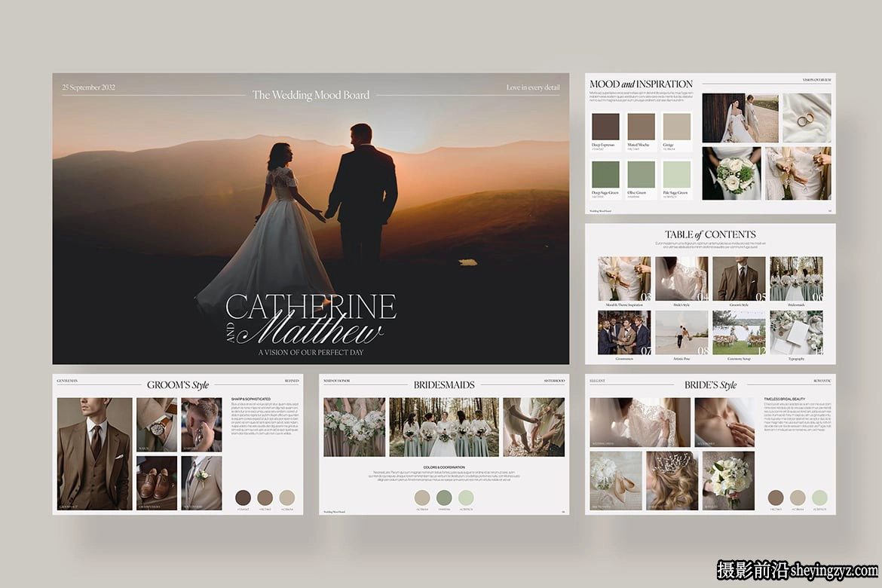882x588 pixels.
Task: Click the 12 Ceremony Setup thumbnail
Action: point(739,332)
